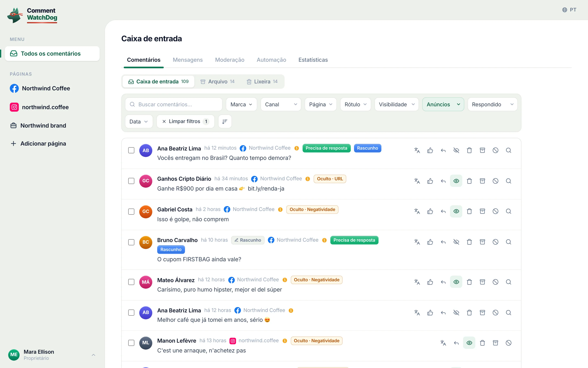588x368 pixels.
Task: Translate Manon Lefèvre's French comment
Action: point(443,343)
